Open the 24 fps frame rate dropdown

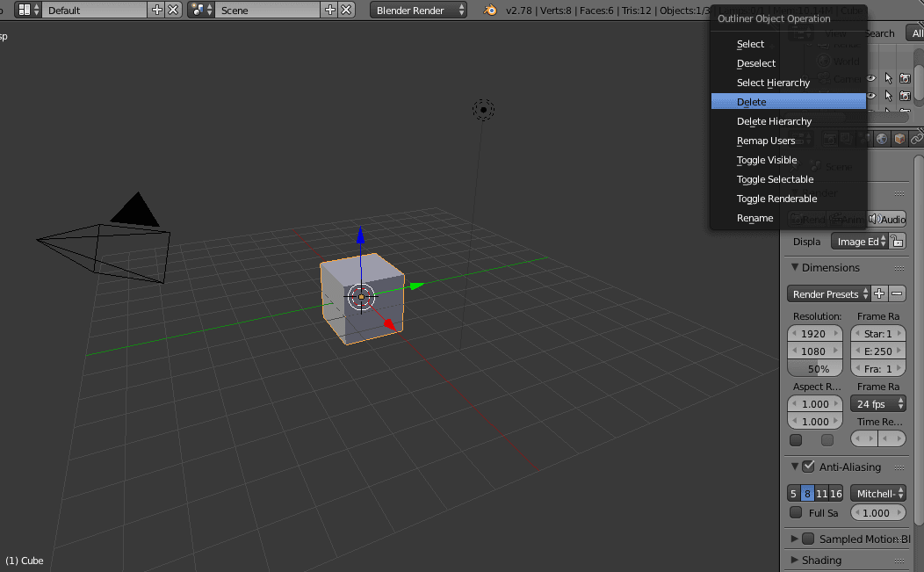tap(878, 404)
